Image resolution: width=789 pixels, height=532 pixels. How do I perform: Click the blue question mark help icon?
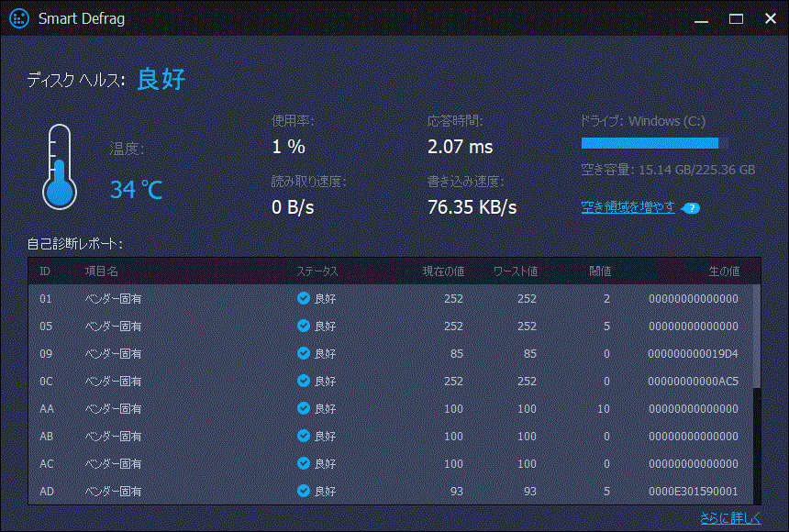[692, 208]
